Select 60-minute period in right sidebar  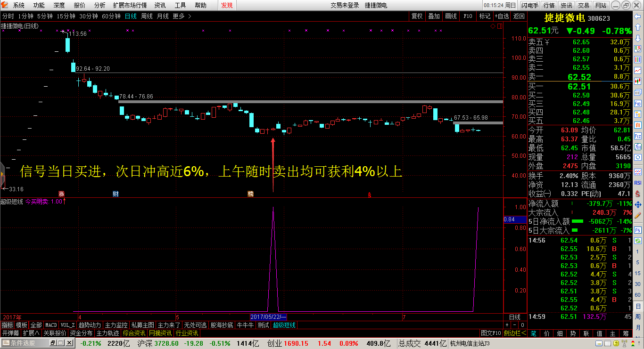coord(638,295)
